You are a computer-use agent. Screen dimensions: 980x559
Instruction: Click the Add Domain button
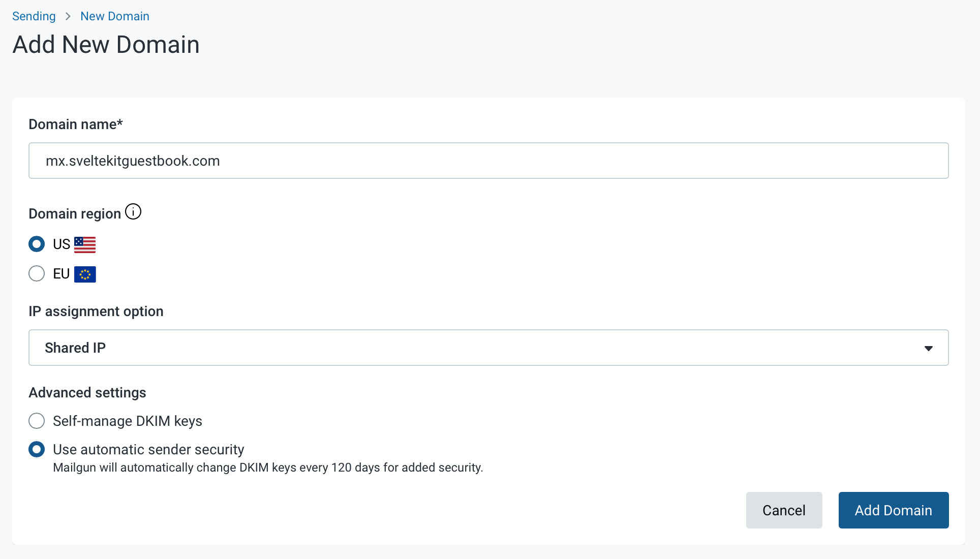pyautogui.click(x=893, y=510)
